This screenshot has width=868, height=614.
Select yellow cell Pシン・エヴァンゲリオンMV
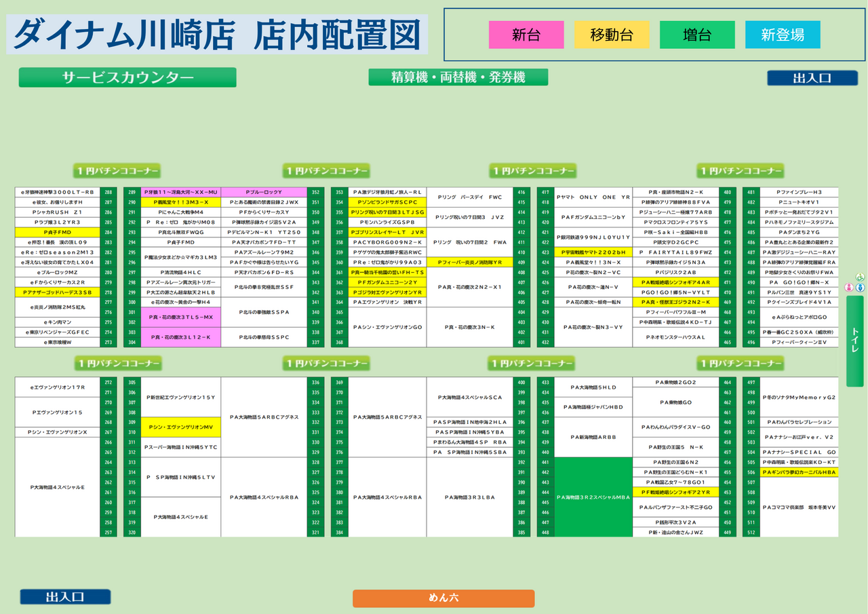pyautogui.click(x=180, y=427)
